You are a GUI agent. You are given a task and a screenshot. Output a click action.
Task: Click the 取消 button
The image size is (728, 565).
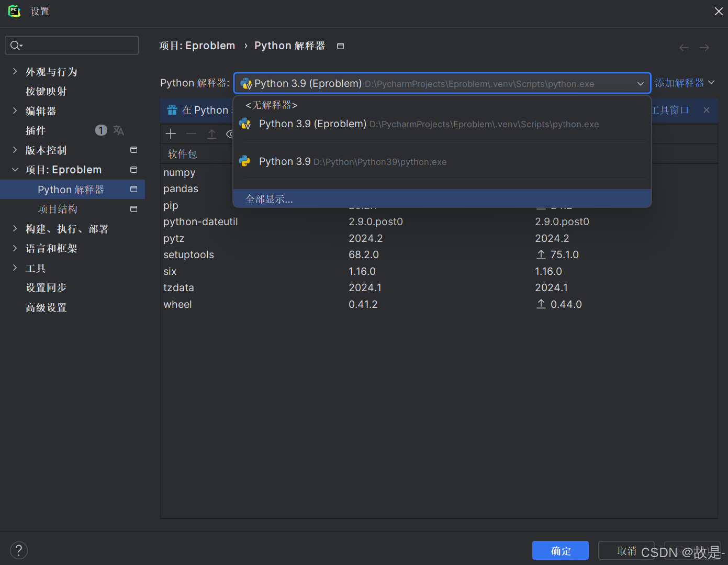click(x=626, y=551)
